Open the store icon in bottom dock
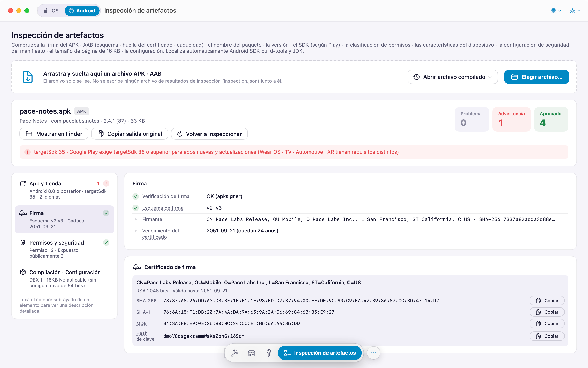This screenshot has width=588, height=368. (x=252, y=353)
